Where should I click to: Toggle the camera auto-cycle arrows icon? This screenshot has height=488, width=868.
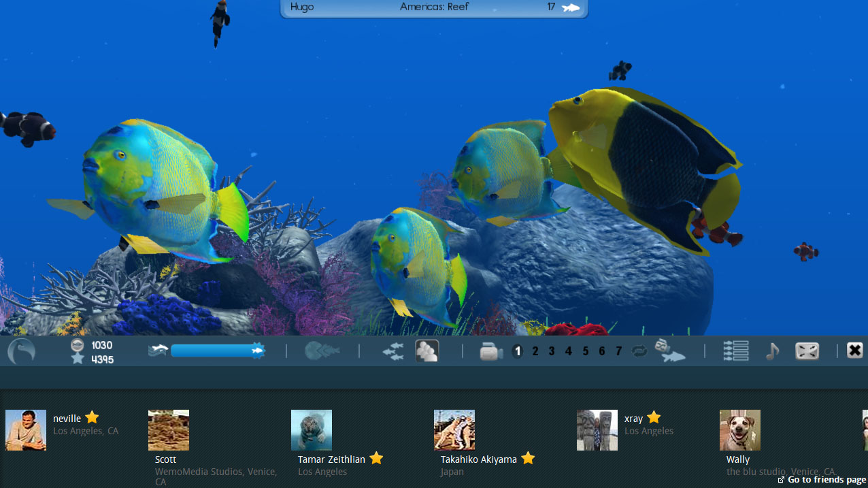point(639,351)
